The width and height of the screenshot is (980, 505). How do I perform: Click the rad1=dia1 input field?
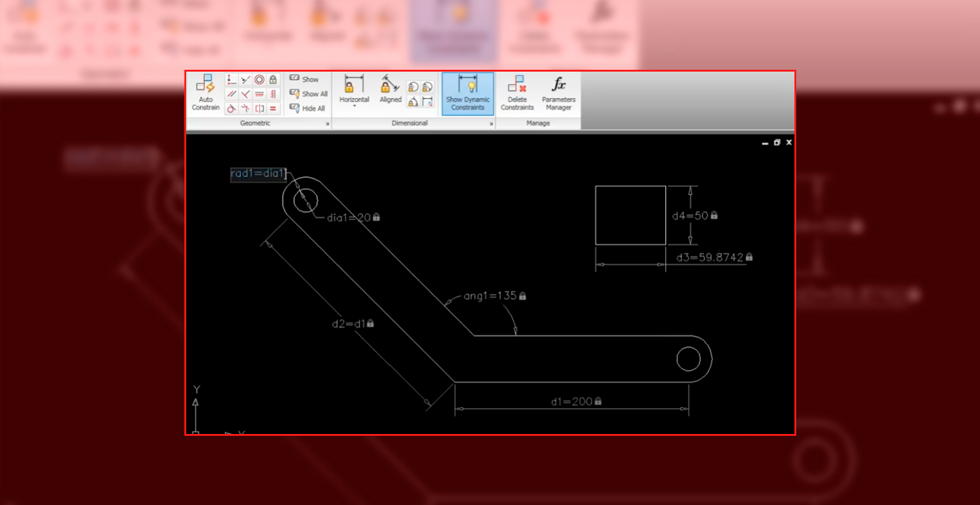click(258, 174)
